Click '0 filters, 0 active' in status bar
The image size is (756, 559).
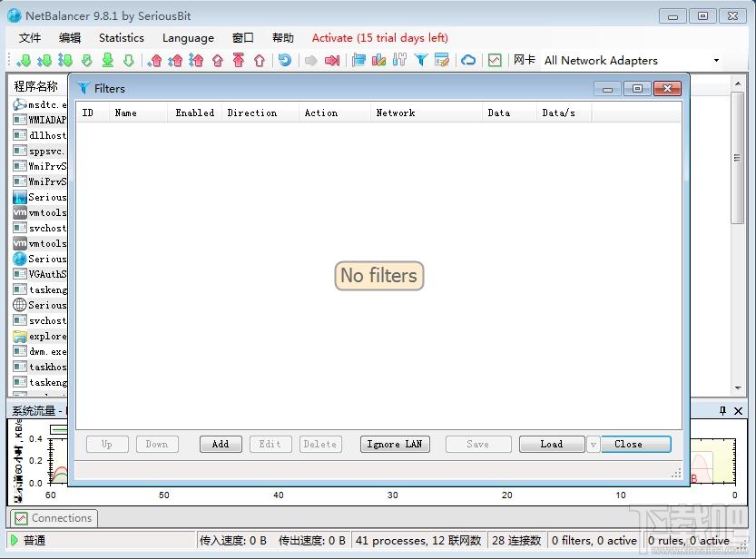point(594,541)
